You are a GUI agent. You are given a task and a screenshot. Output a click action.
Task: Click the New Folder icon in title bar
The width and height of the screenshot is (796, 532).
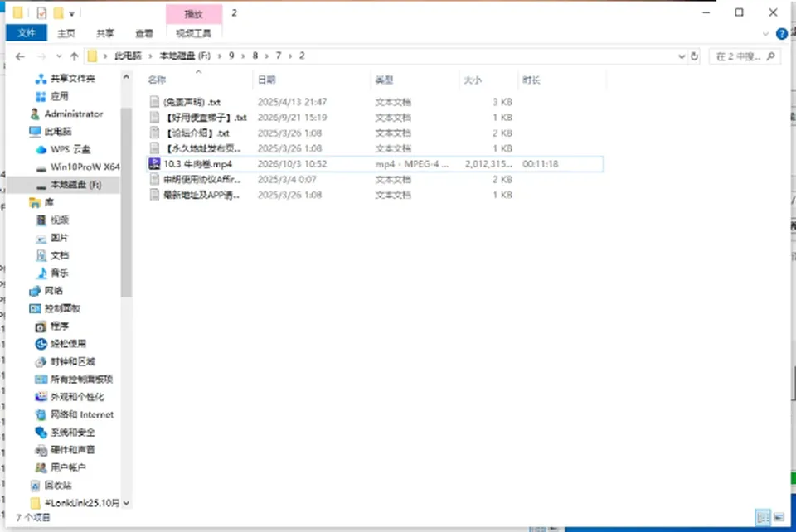(x=58, y=12)
